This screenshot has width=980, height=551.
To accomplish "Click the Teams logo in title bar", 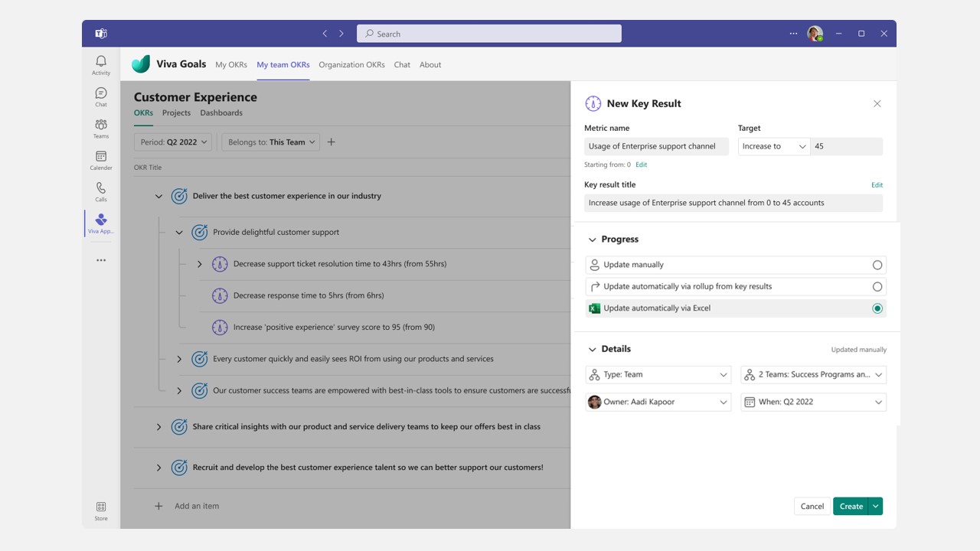I will pyautogui.click(x=101, y=34).
